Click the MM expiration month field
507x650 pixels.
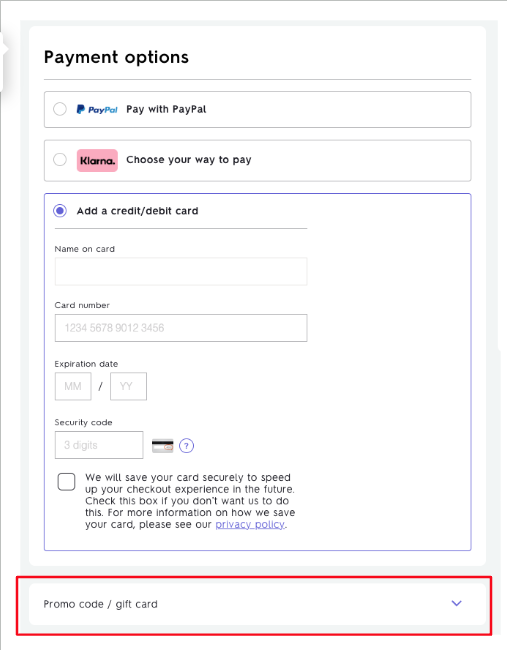(73, 386)
